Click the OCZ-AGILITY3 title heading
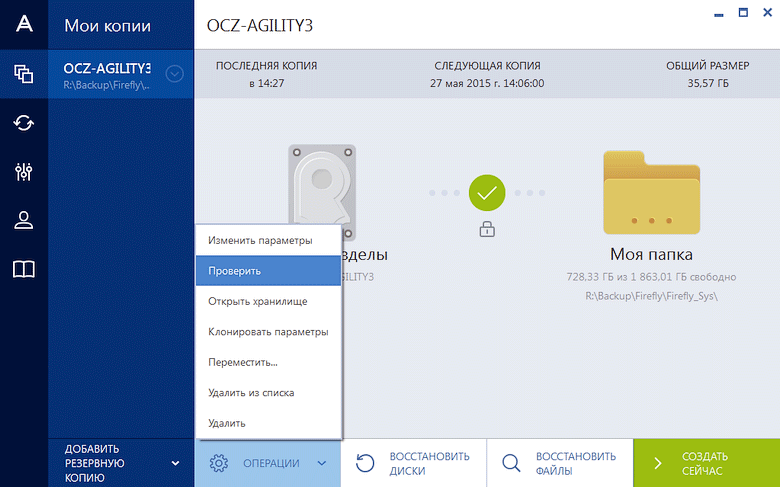This screenshot has height=487, width=780. 260,25
